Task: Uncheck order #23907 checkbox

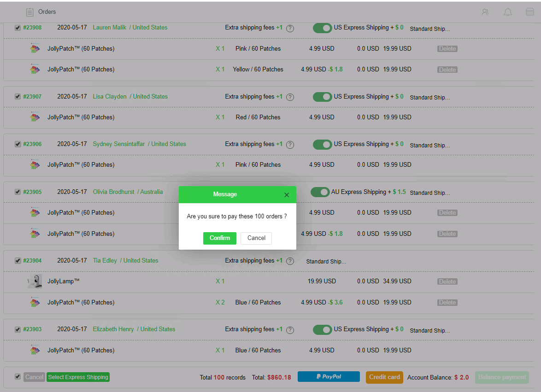Action: (18, 97)
